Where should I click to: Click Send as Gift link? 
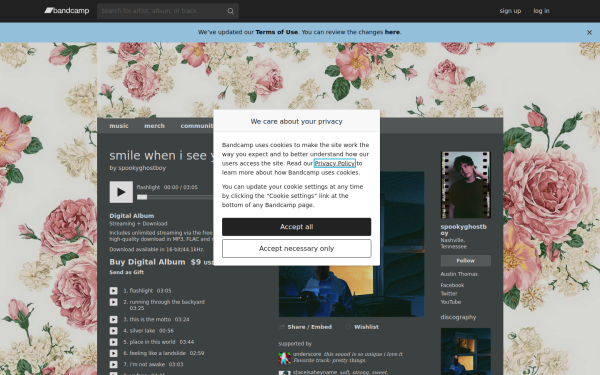pyautogui.click(x=127, y=272)
